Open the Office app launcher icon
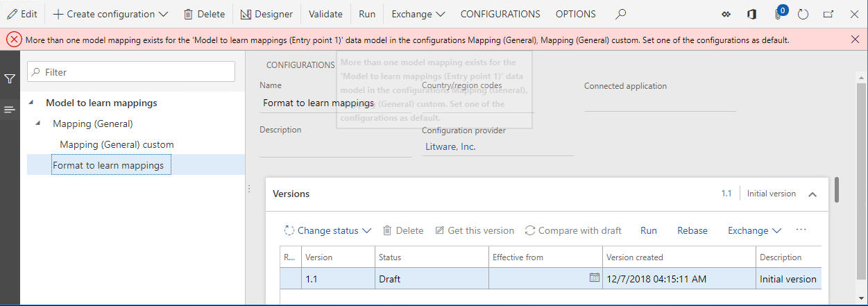The height and width of the screenshot is (306, 868). pyautogui.click(x=751, y=14)
